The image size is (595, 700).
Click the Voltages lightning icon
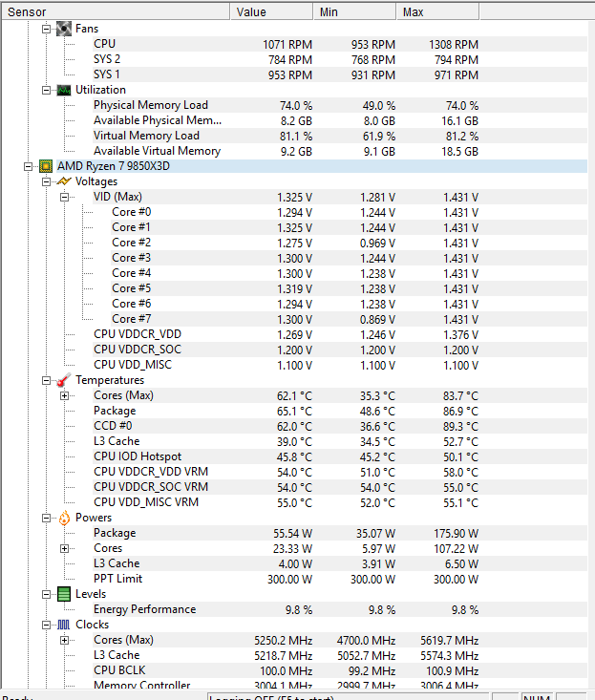point(64,181)
